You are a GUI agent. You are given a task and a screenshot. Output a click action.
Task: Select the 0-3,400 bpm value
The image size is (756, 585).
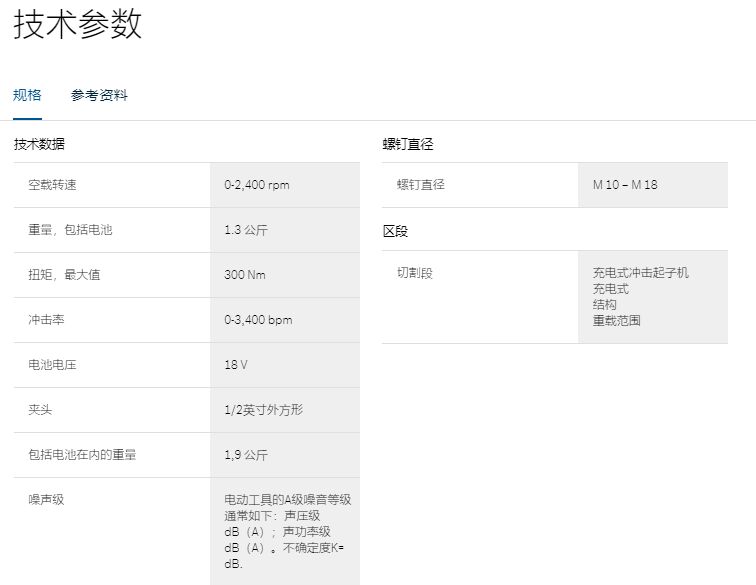pyautogui.click(x=258, y=320)
